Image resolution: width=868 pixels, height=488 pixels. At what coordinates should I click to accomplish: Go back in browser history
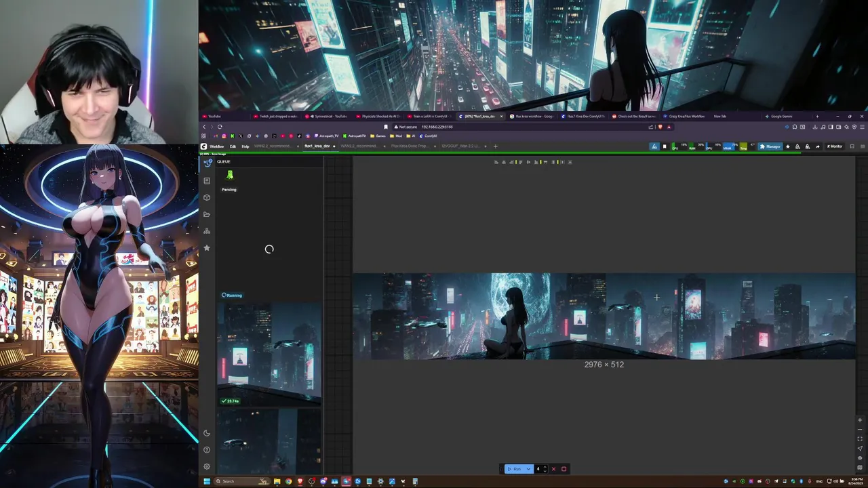click(204, 127)
